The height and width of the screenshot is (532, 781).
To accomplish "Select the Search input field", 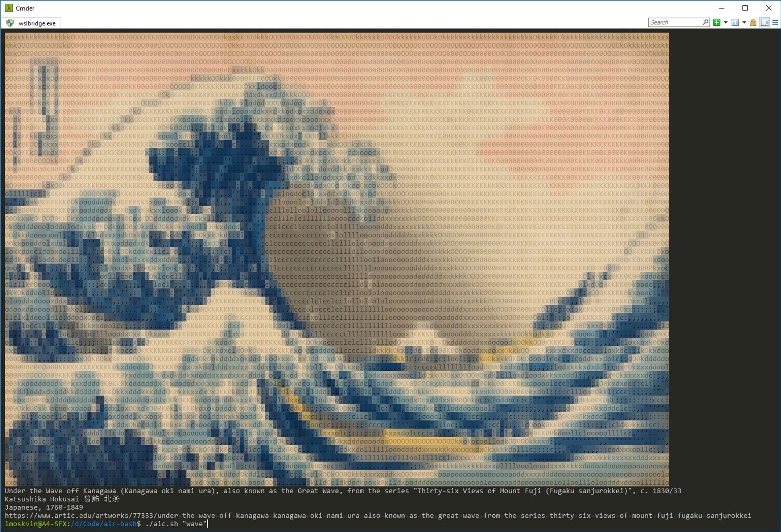I will 677,23.
